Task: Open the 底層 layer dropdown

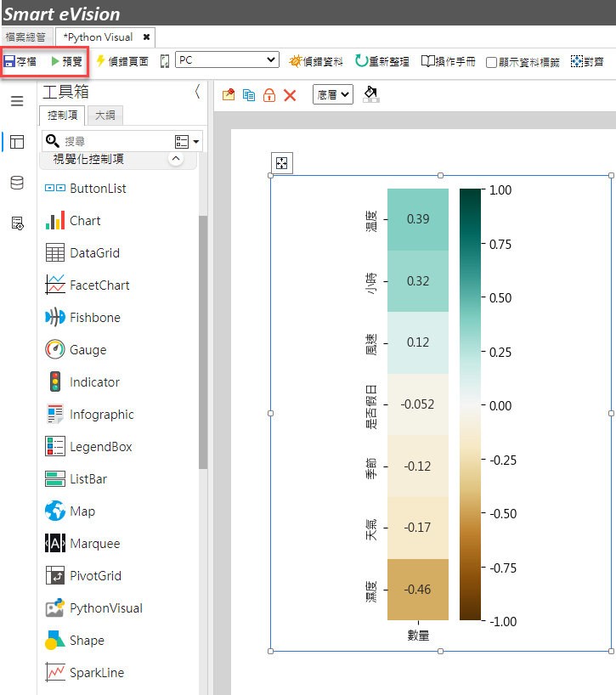Action: [333, 94]
